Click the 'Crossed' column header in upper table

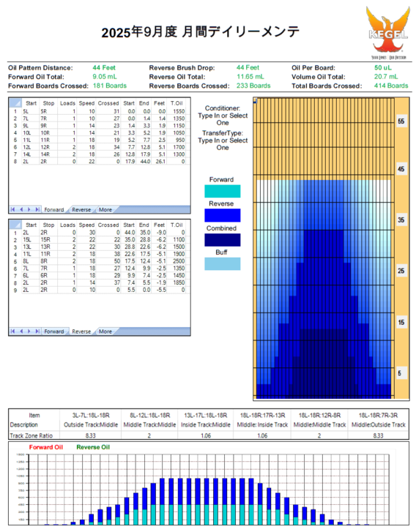[108, 102]
